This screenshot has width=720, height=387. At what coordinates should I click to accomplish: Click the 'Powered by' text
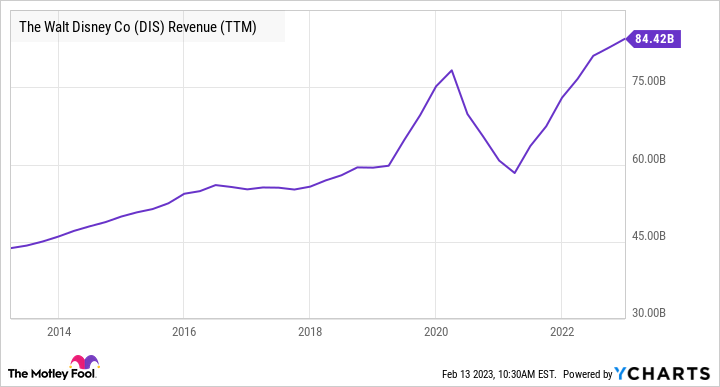tap(588, 374)
